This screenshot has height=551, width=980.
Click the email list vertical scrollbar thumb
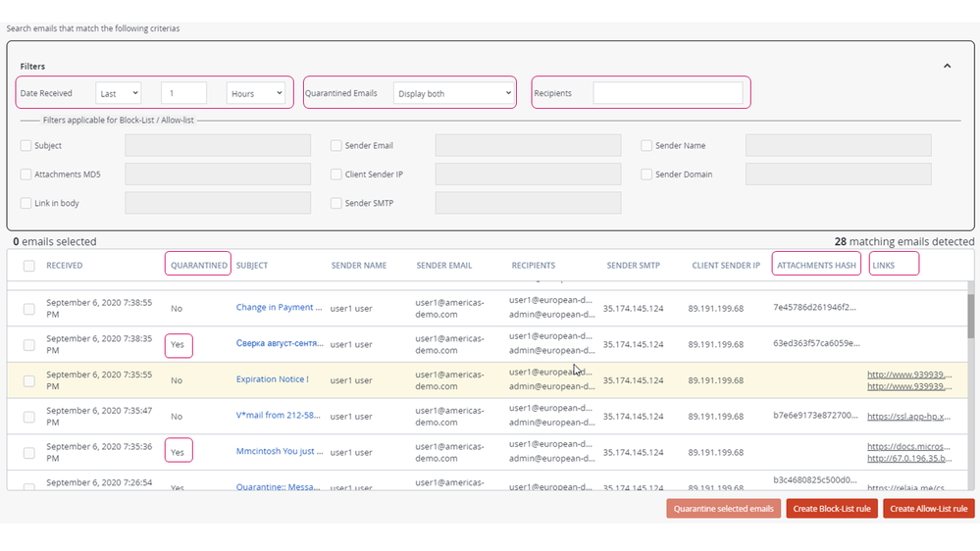(970, 317)
